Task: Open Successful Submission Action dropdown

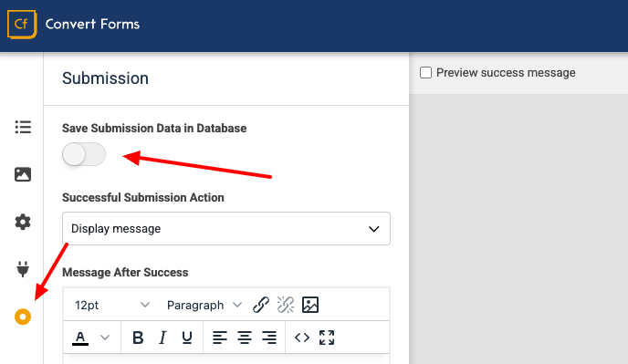Action: click(225, 229)
